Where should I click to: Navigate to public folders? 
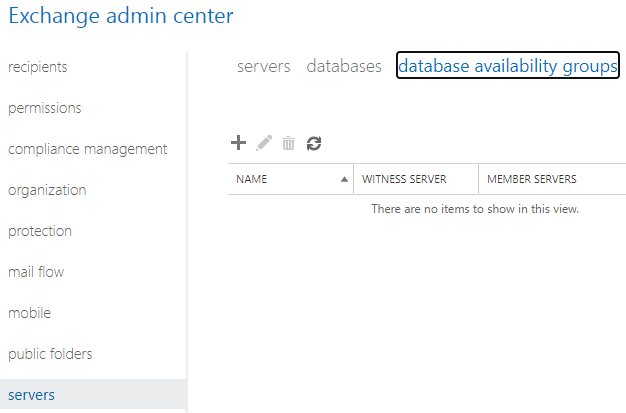50,354
